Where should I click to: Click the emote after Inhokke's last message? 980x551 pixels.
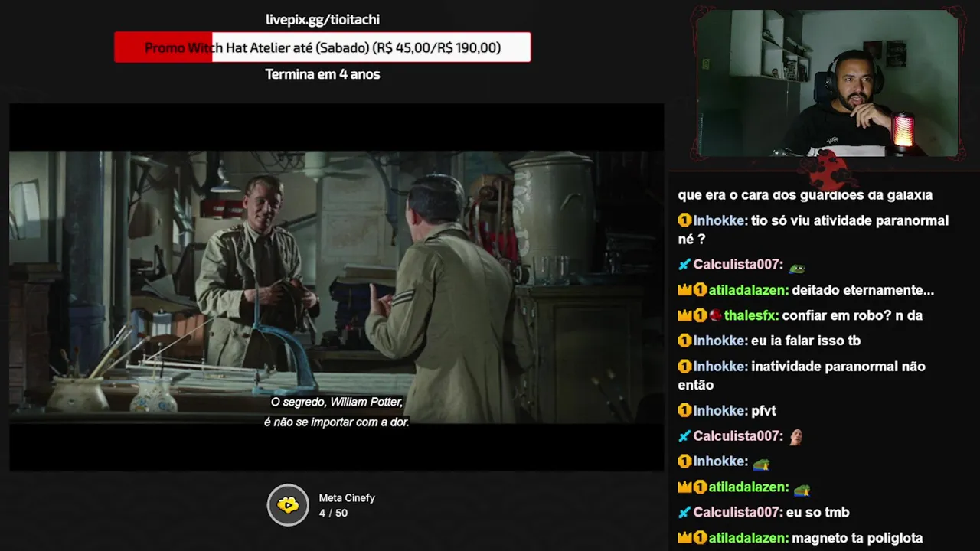[x=760, y=462]
